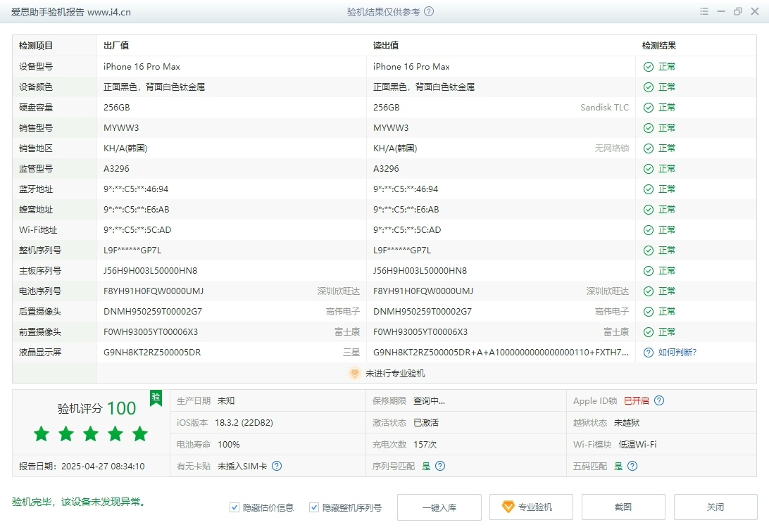The height and width of the screenshot is (532, 769).
Task: Click the 充电次数 157次 value
Action: [x=425, y=444]
